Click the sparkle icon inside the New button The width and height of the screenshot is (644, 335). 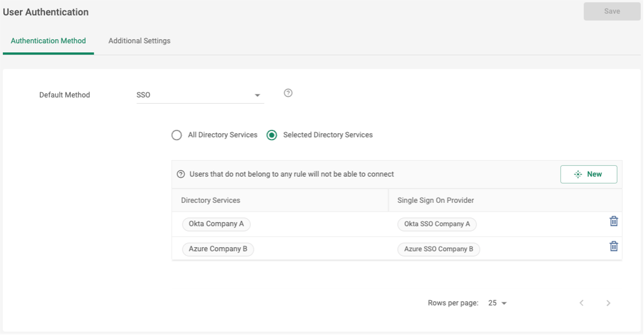coord(578,174)
